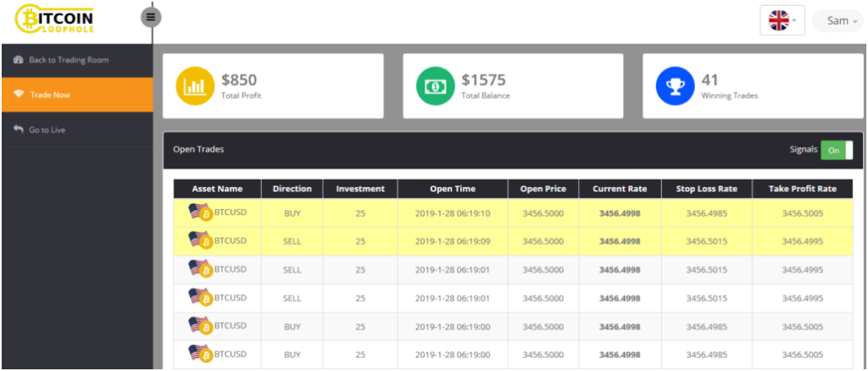The width and height of the screenshot is (868, 371).
Task: Sort by Open Time column header
Action: [x=452, y=189]
